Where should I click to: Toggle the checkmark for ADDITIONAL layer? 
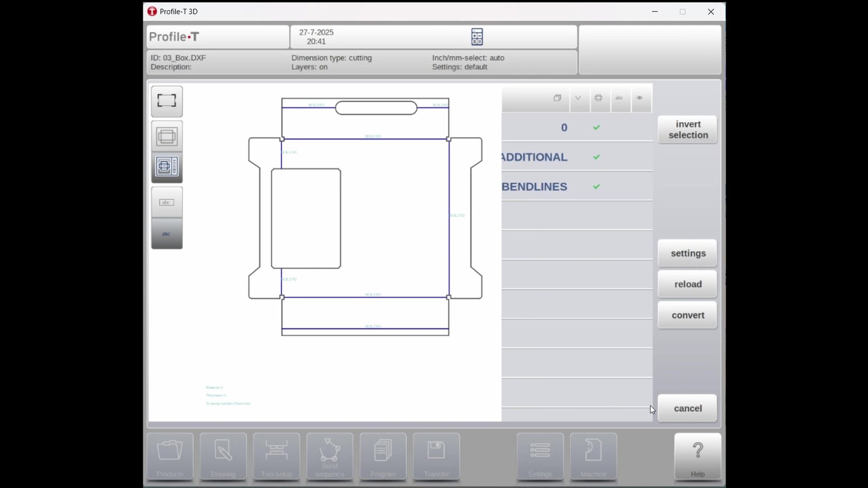coord(596,157)
